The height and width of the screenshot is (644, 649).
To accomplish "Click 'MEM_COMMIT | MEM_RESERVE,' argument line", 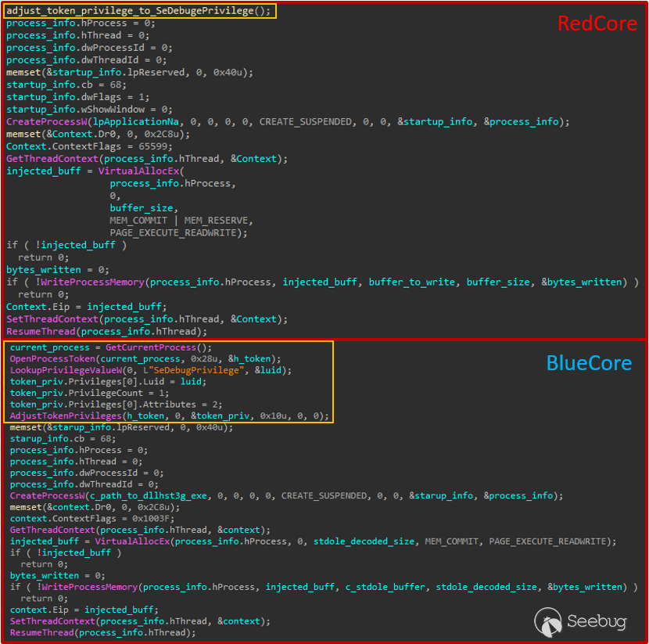I will click(x=181, y=221).
